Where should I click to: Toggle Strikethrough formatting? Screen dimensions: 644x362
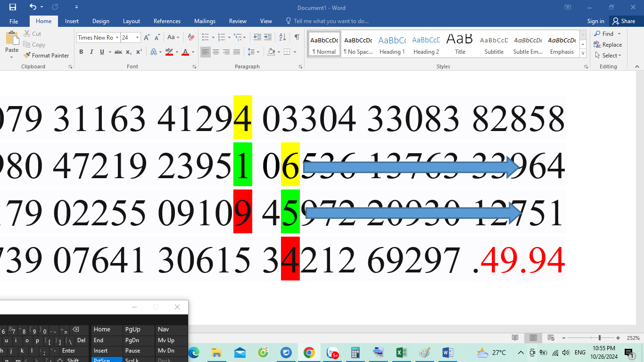click(x=118, y=52)
